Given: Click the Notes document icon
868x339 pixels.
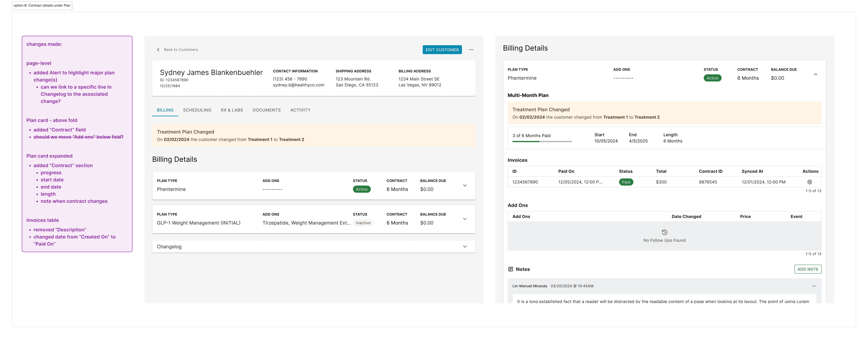Looking at the screenshot, I should click(511, 269).
